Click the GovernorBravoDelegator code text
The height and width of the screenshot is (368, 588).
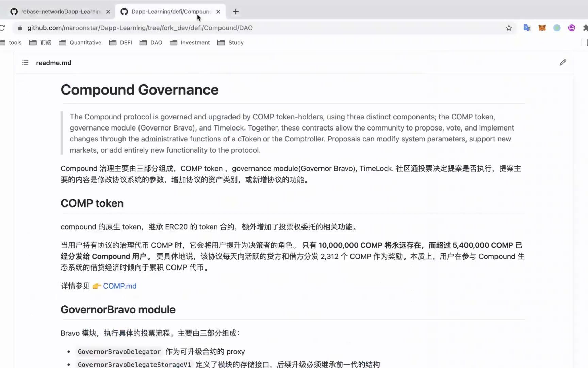[119, 352]
